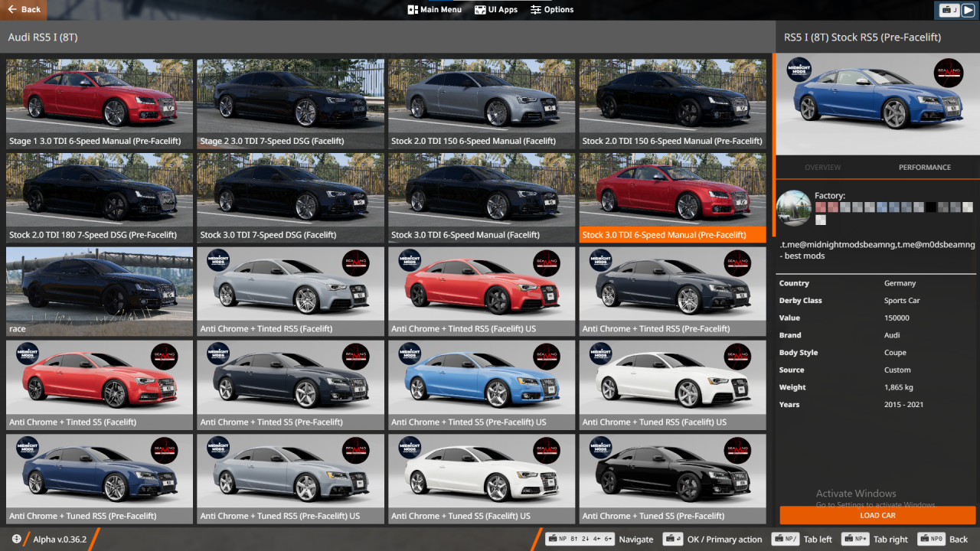980x551 pixels.
Task: Select Anti Chrome + Tinted RS5 (Pre-Facelift)
Action: (x=672, y=292)
